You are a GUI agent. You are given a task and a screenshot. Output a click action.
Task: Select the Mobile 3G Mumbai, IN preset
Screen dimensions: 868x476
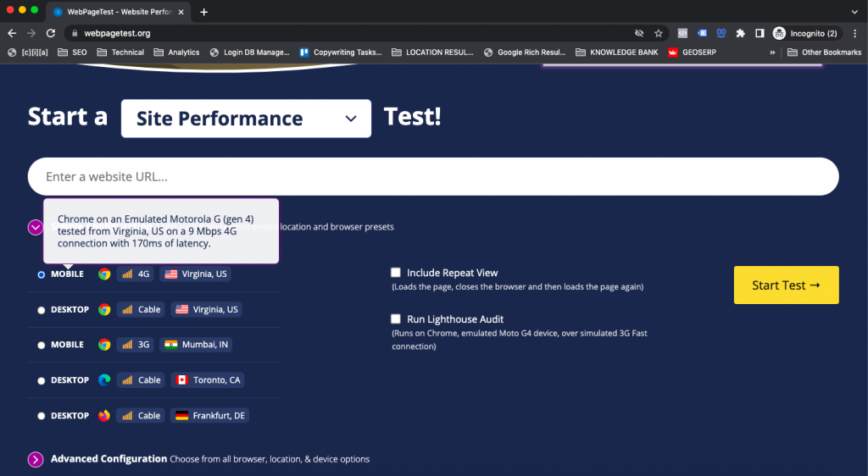click(42, 346)
